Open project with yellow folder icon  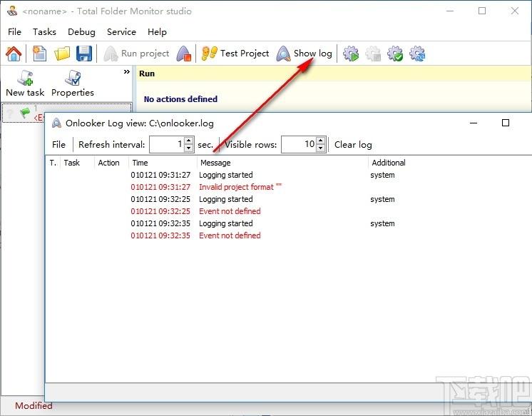(62, 54)
